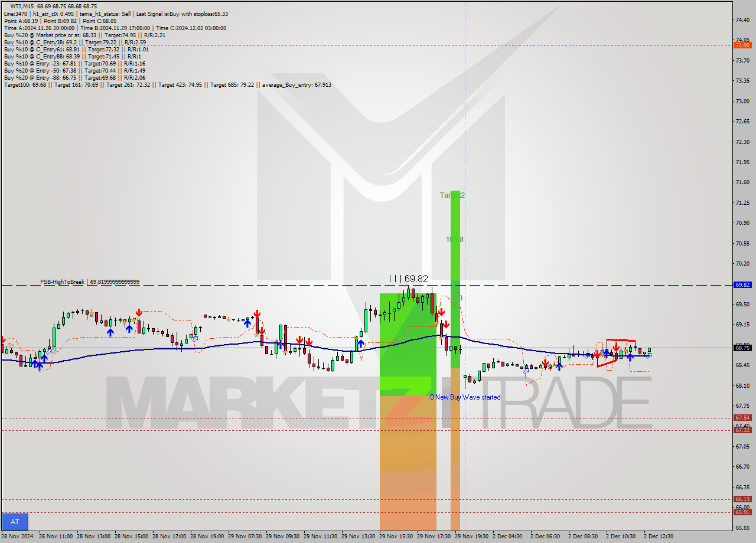Click the orange 73.95 price level tag
756x543 pixels.
(742, 45)
